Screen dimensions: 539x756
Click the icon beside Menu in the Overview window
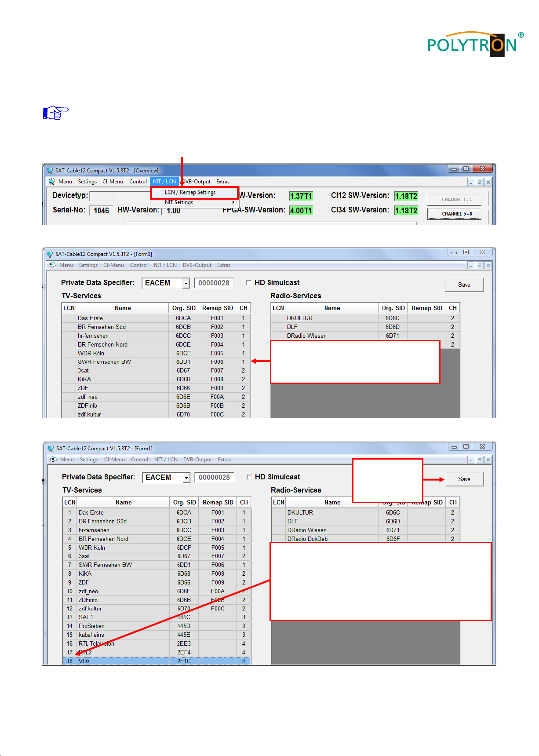click(x=51, y=182)
